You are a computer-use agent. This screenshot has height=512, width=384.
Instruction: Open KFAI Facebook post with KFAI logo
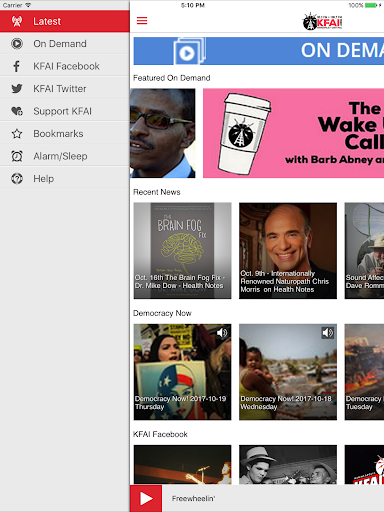click(x=364, y=465)
